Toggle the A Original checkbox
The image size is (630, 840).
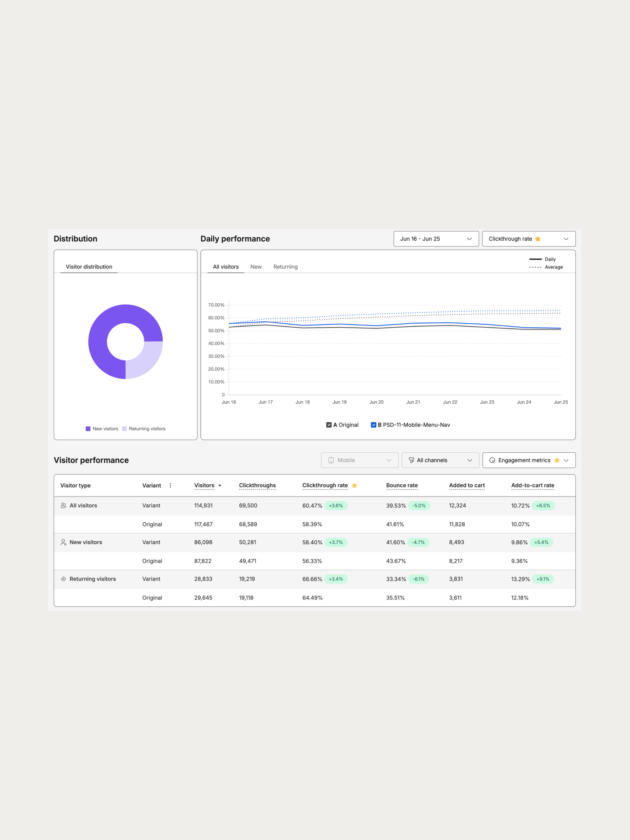pos(329,425)
